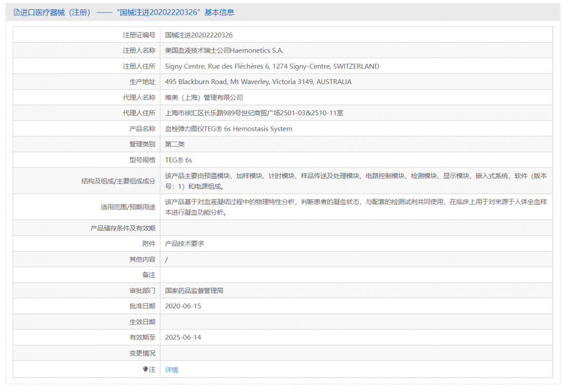584x392 pixels.
Task: Click the 其他内容 row label
Action: [x=143, y=259]
